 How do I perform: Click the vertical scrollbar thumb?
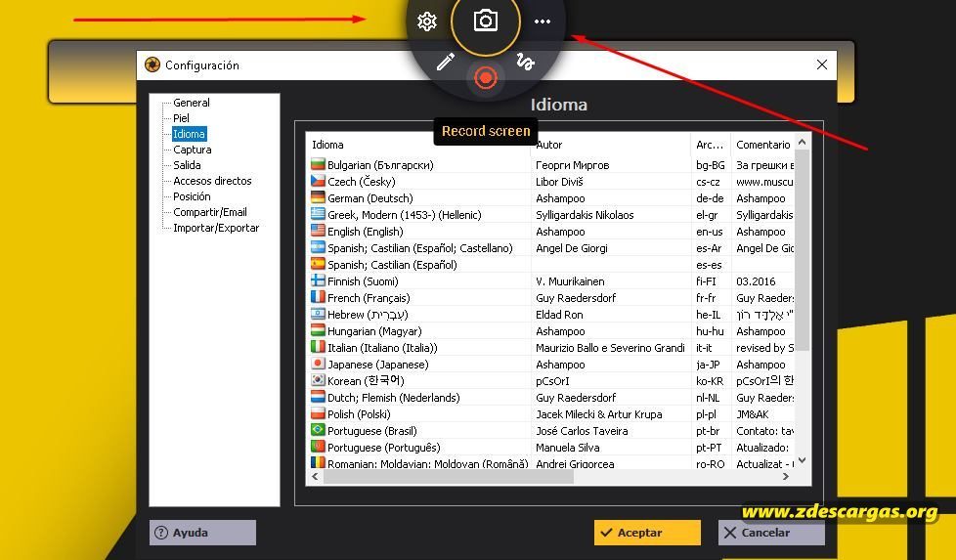point(803,250)
